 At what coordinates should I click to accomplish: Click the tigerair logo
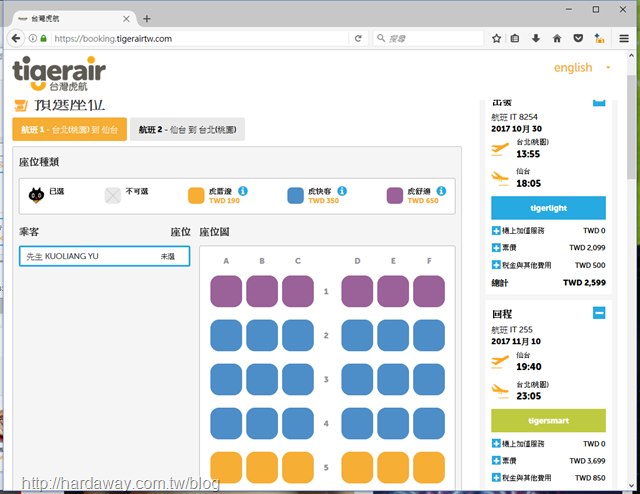point(59,73)
